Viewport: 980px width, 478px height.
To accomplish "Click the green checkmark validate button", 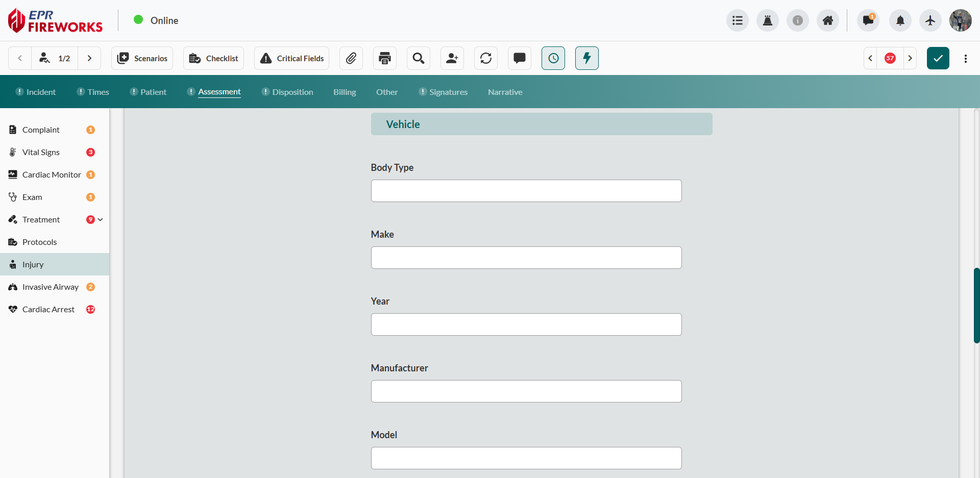I will click(938, 58).
